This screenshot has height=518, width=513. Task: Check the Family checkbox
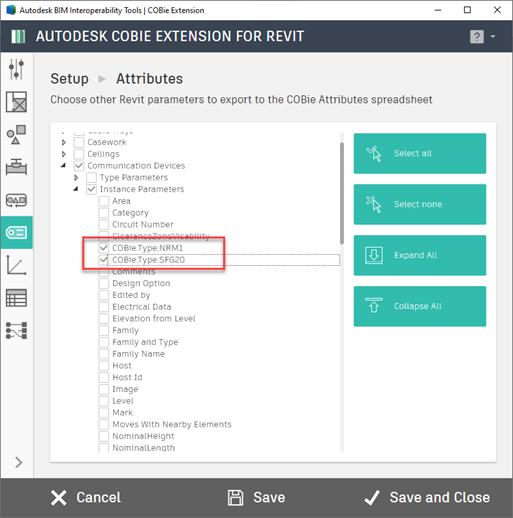click(x=104, y=330)
